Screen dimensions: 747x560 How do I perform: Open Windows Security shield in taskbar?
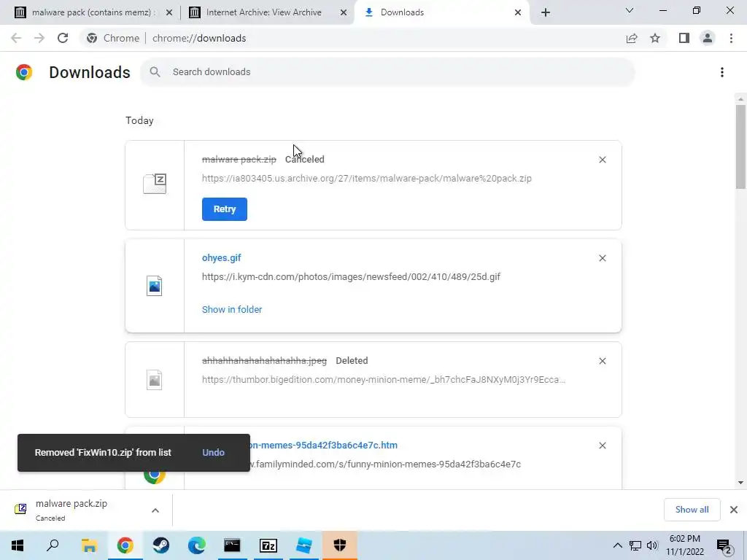pos(340,545)
